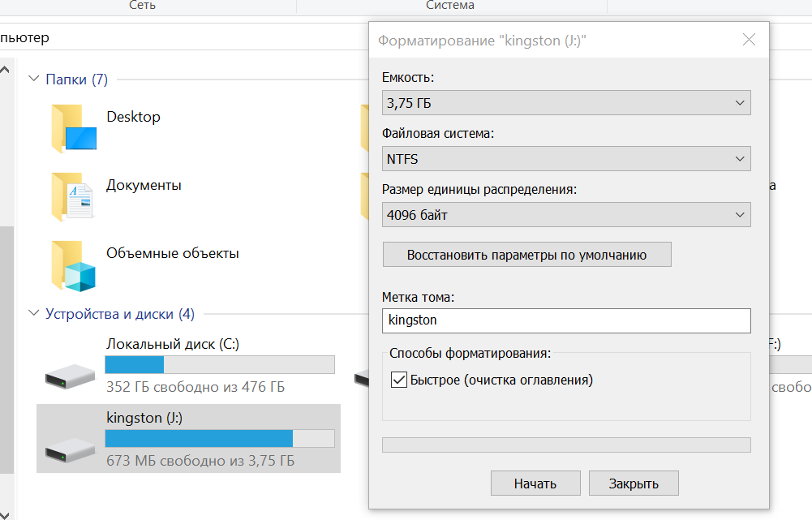The image size is (812, 520).
Task: Click the format progress bar
Action: pyautogui.click(x=566, y=445)
